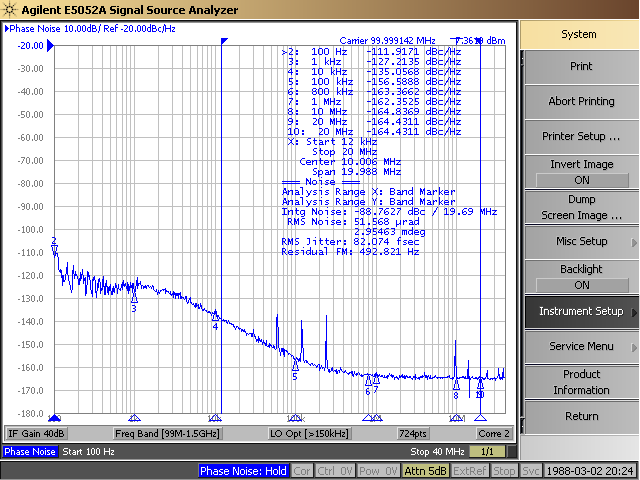This screenshot has width=640, height=480.
Task: Select marker 6 at 800 kHz
Action: click(368, 386)
